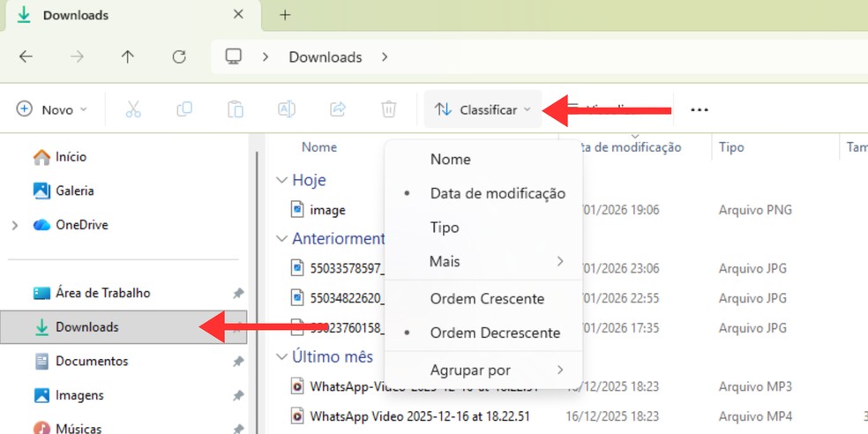868x434 pixels.
Task: Open the Novo dropdown button
Action: (52, 109)
